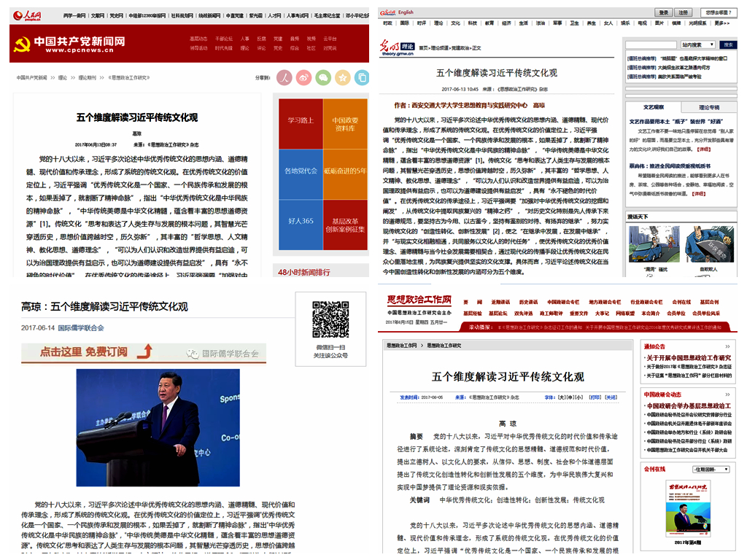Open headline 关于开展中国思想政治工作研究
This screenshot has height=560, width=747.
coord(688,357)
